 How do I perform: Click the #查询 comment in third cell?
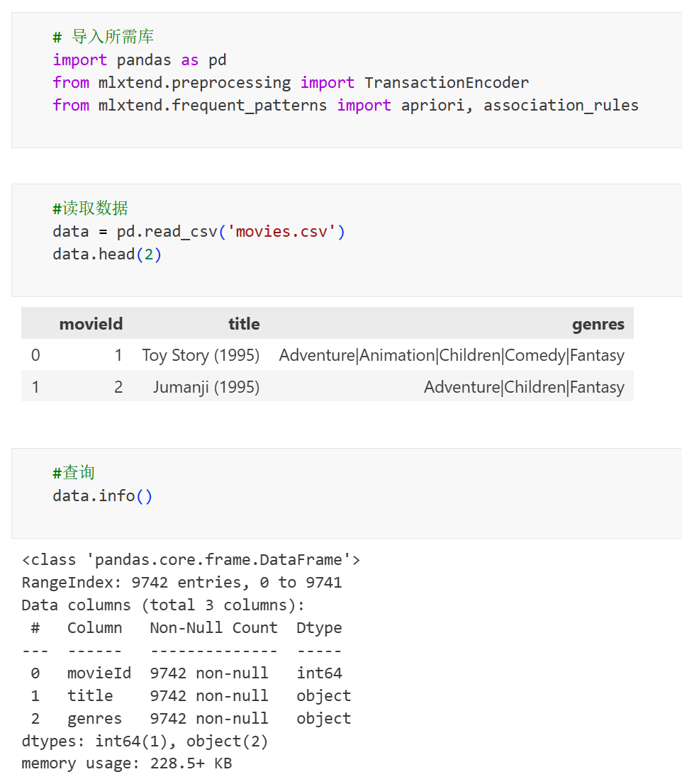pyautogui.click(x=74, y=473)
